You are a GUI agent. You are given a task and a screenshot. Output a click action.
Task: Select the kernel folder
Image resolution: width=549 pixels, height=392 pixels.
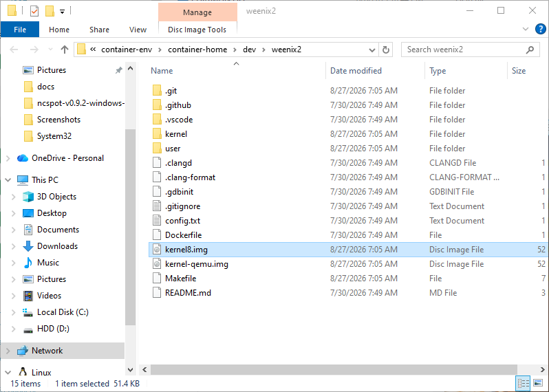[176, 134]
